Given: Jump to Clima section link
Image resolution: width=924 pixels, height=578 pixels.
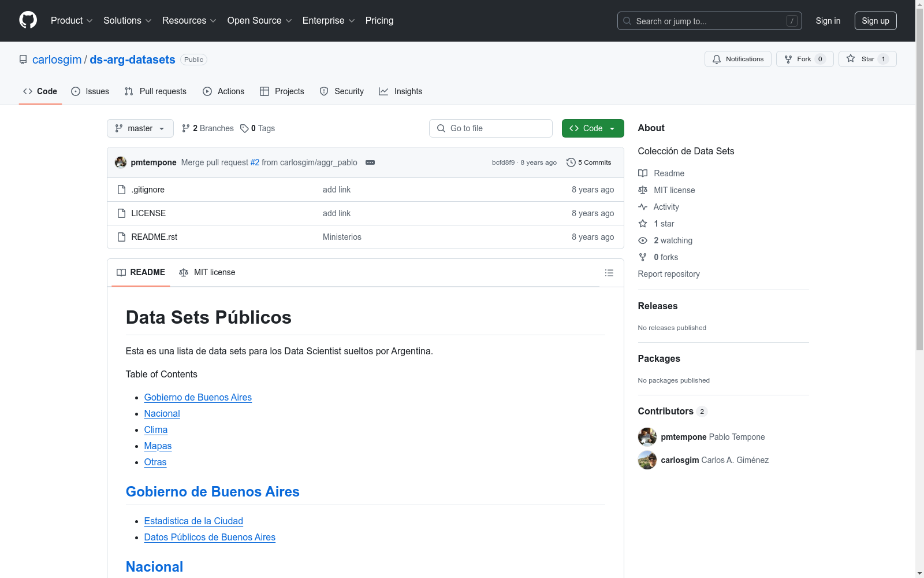Looking at the screenshot, I should (x=155, y=429).
